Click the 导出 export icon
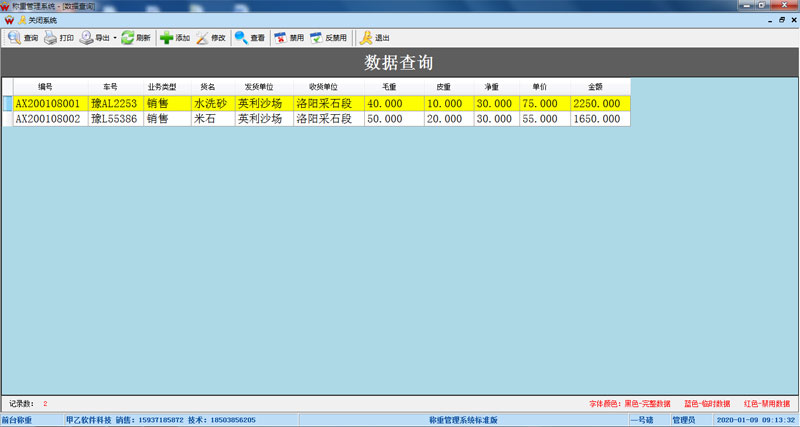Image resolution: width=800 pixels, height=427 pixels. click(x=95, y=38)
